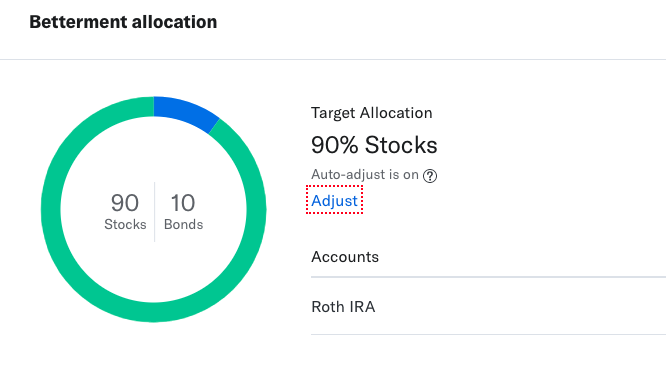
Task: Click the Stocks label below the 90
Action: (x=125, y=224)
